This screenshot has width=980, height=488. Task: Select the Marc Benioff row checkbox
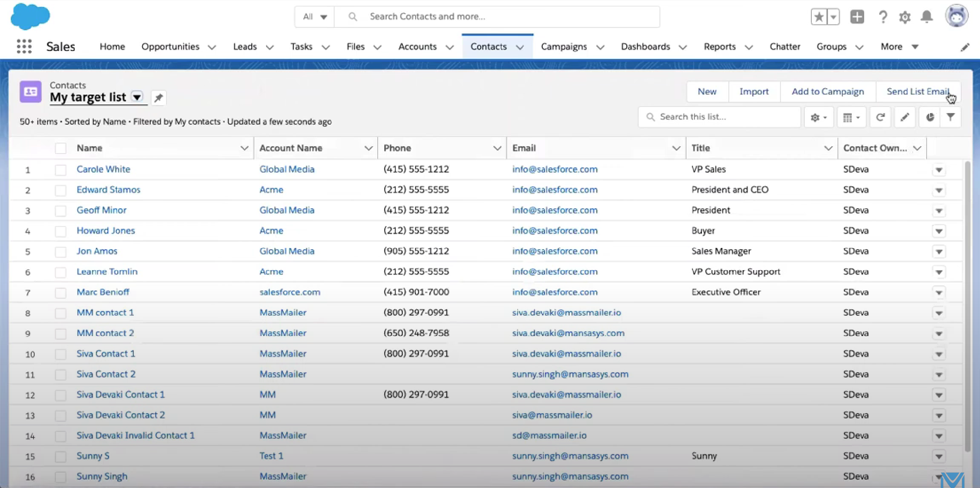(60, 293)
